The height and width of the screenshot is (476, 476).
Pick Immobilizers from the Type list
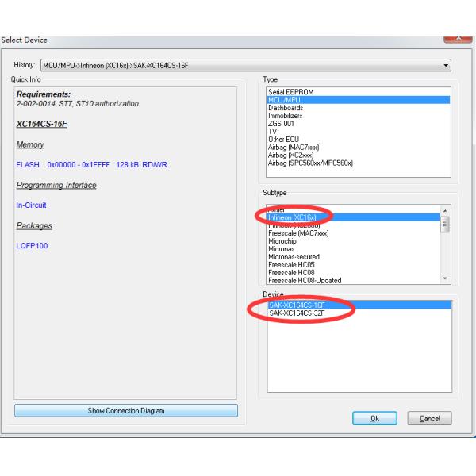point(290,116)
